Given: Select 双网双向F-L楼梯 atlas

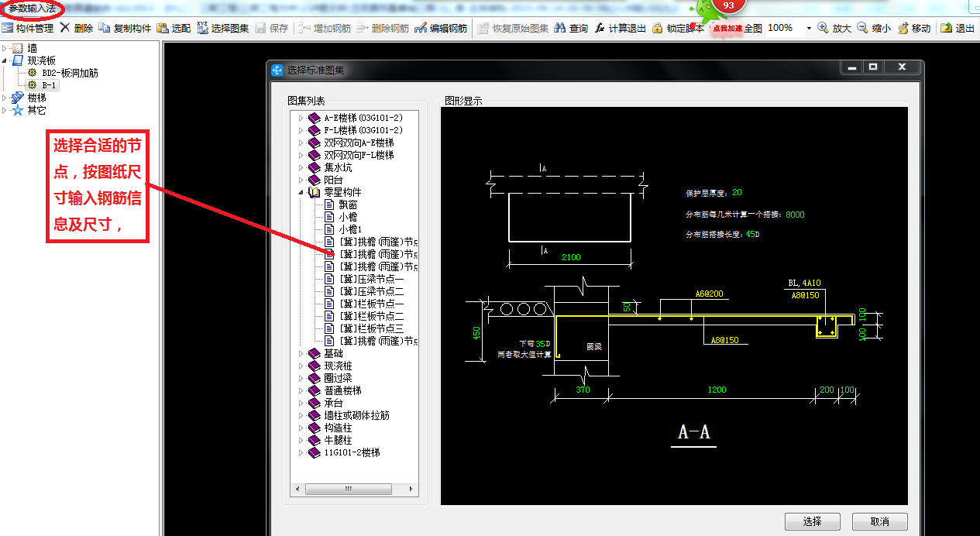Looking at the screenshot, I should coord(359,155).
